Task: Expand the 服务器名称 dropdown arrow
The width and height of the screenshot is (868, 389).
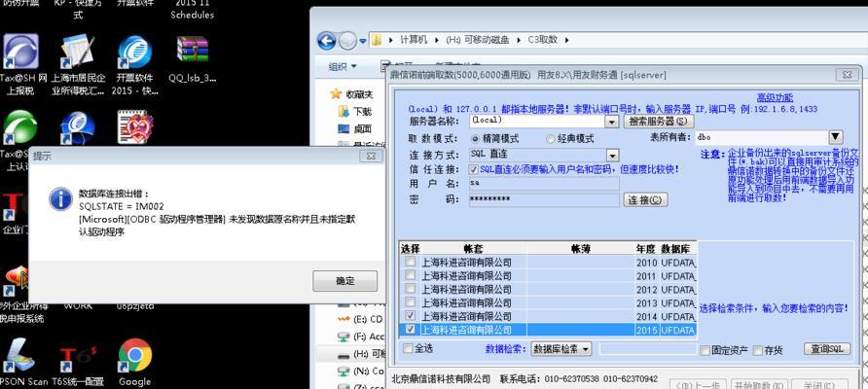Action: [x=612, y=121]
